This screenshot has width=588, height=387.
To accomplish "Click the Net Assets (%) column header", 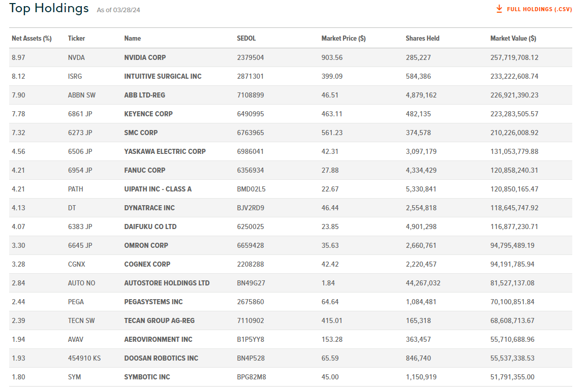I will coord(32,38).
